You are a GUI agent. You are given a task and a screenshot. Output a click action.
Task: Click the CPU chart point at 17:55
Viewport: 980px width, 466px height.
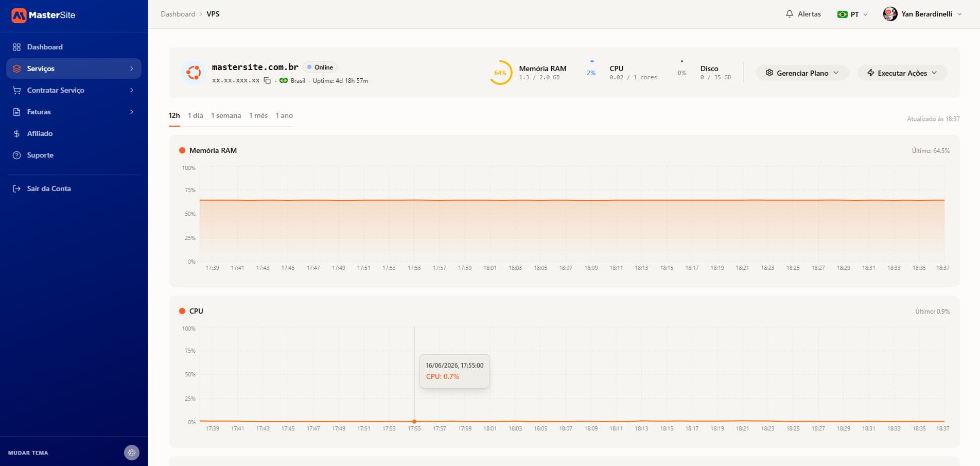[x=414, y=421]
